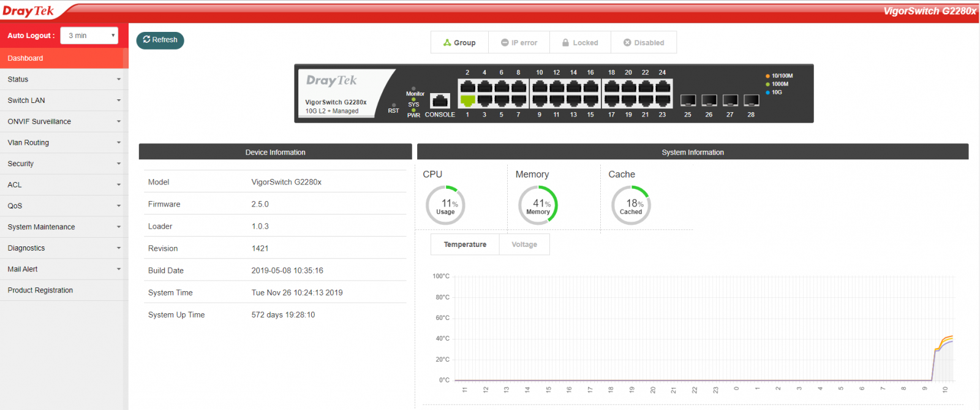Open the Auto Logout time dropdown
This screenshot has height=410, width=980.
(x=89, y=36)
